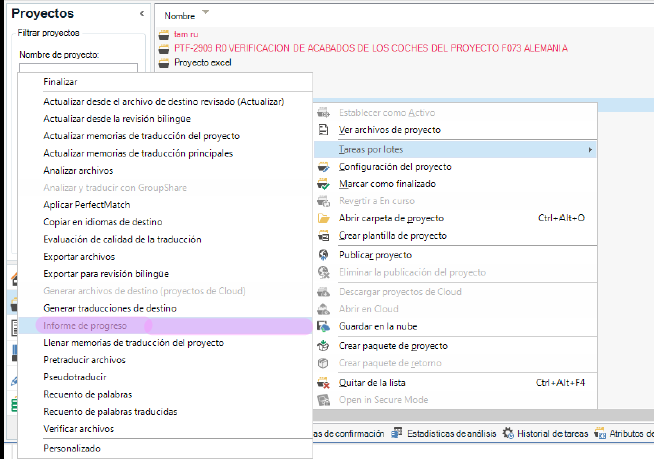Choose the highlighted Informe de progreso item
Screen dimensions: 654x459
pyautogui.click(x=165, y=325)
